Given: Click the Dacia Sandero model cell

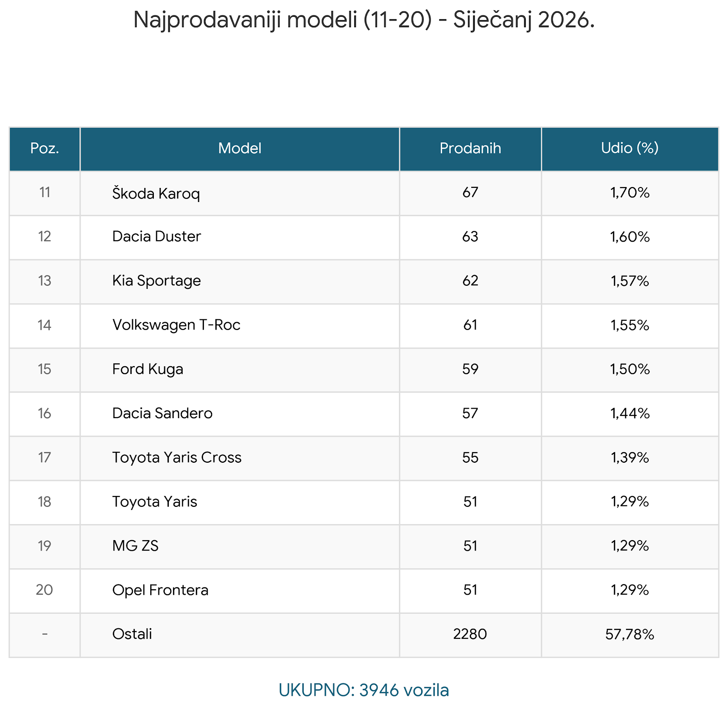Looking at the screenshot, I should coord(162,413).
